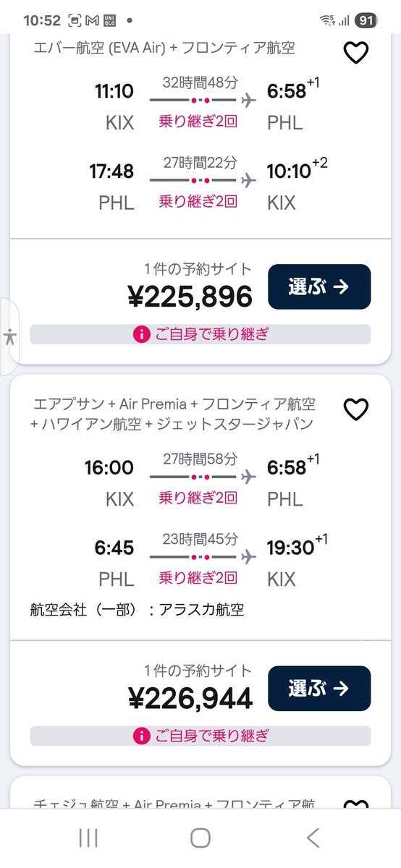This screenshot has width=401, height=868.
Task: Open Android recent apps button
Action: (x=88, y=838)
